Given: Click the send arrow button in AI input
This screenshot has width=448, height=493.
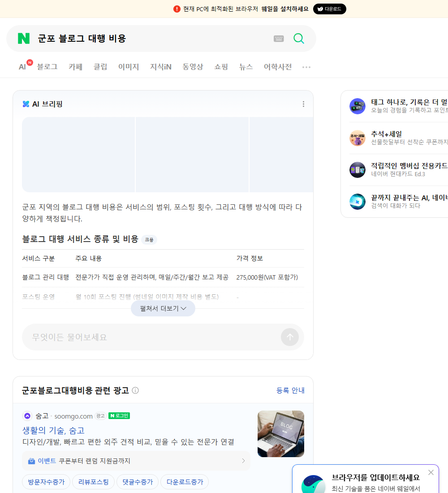Looking at the screenshot, I should (x=289, y=337).
